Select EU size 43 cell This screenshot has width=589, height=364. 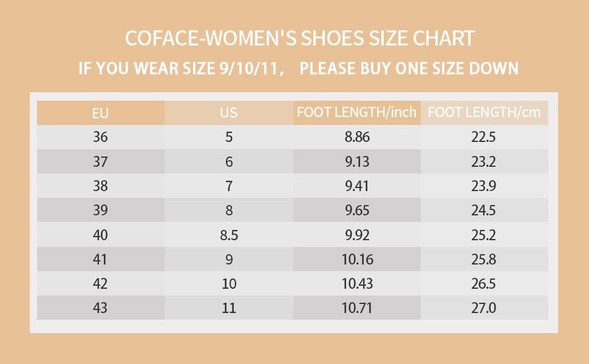click(x=101, y=308)
